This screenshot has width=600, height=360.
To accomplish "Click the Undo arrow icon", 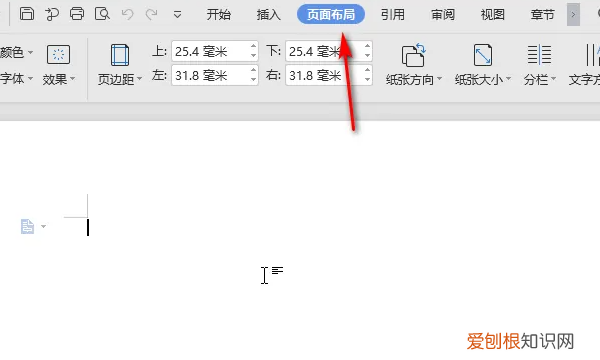I will click(x=127, y=15).
